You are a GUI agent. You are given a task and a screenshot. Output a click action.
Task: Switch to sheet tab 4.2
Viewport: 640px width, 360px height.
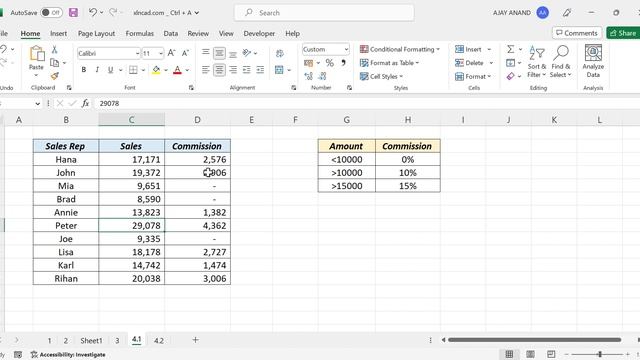[x=159, y=340]
